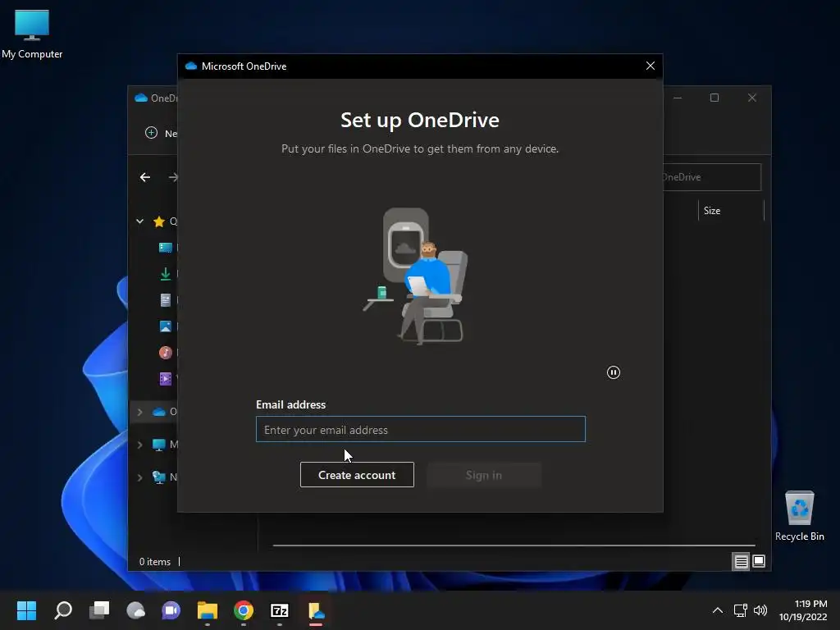Viewport: 840px width, 630px height.
Task: Open the Downloads quick access item
Action: pos(166,274)
